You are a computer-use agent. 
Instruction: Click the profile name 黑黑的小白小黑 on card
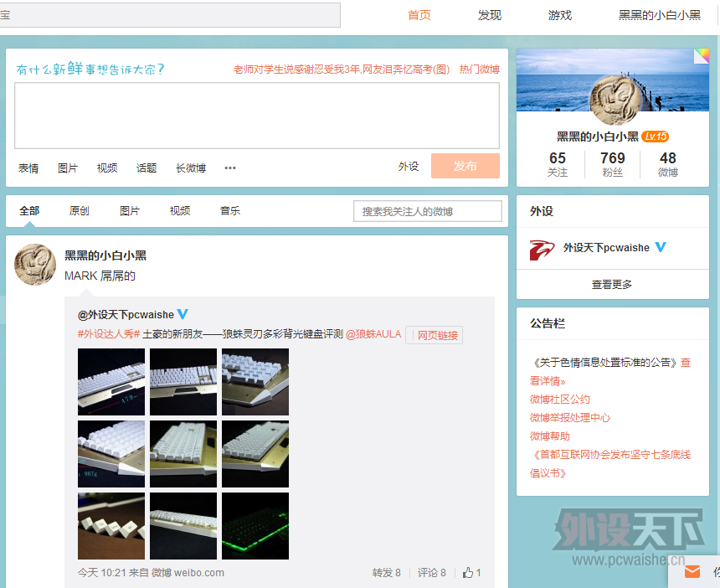[598, 137]
